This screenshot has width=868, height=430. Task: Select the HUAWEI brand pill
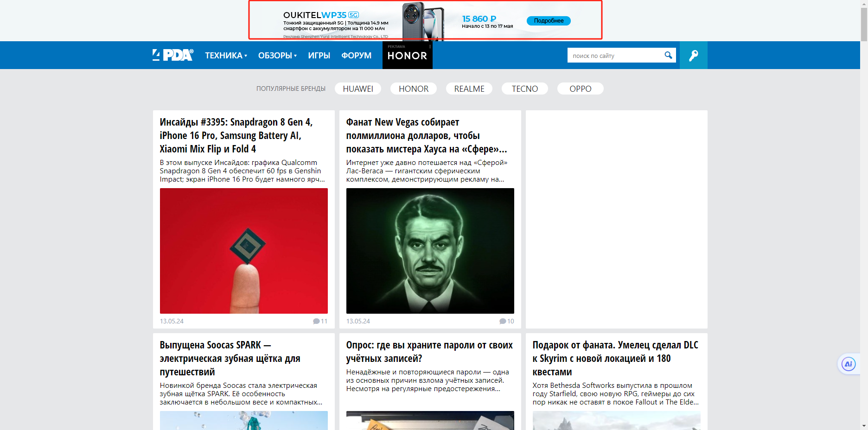click(x=357, y=89)
